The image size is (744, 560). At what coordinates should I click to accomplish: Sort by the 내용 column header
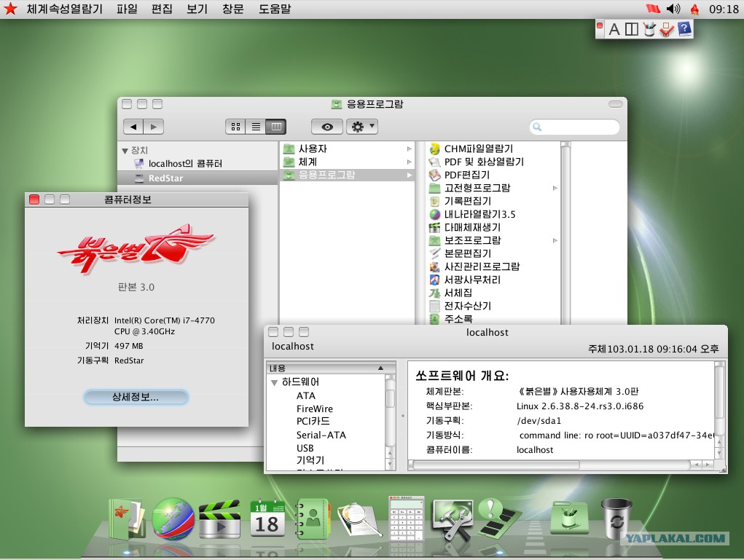click(x=327, y=368)
